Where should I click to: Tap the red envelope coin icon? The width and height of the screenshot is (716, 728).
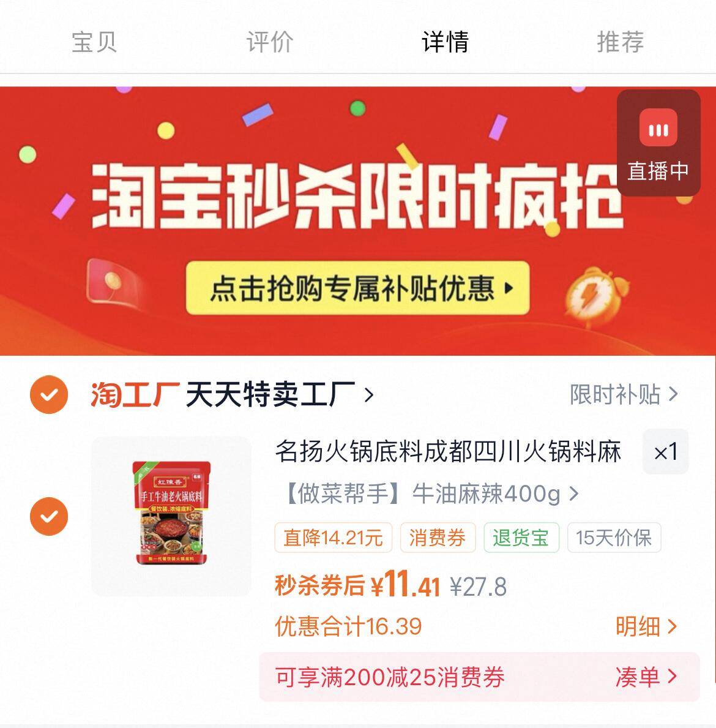click(113, 281)
